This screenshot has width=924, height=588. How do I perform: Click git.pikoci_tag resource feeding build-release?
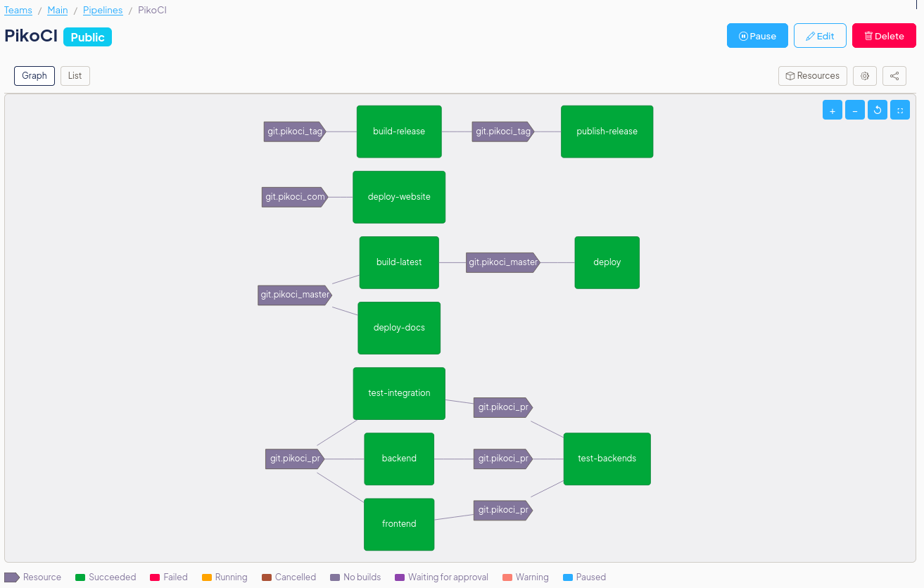click(x=295, y=132)
